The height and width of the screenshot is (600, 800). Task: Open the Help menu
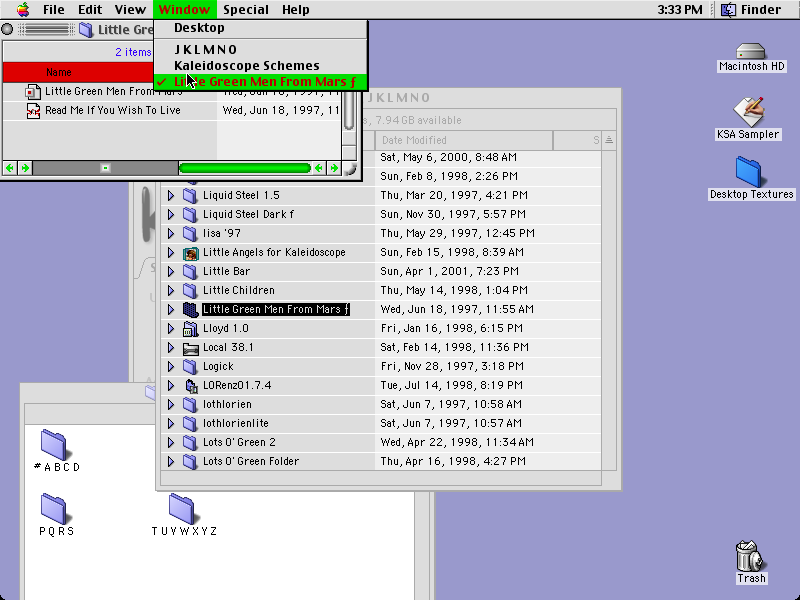295,10
